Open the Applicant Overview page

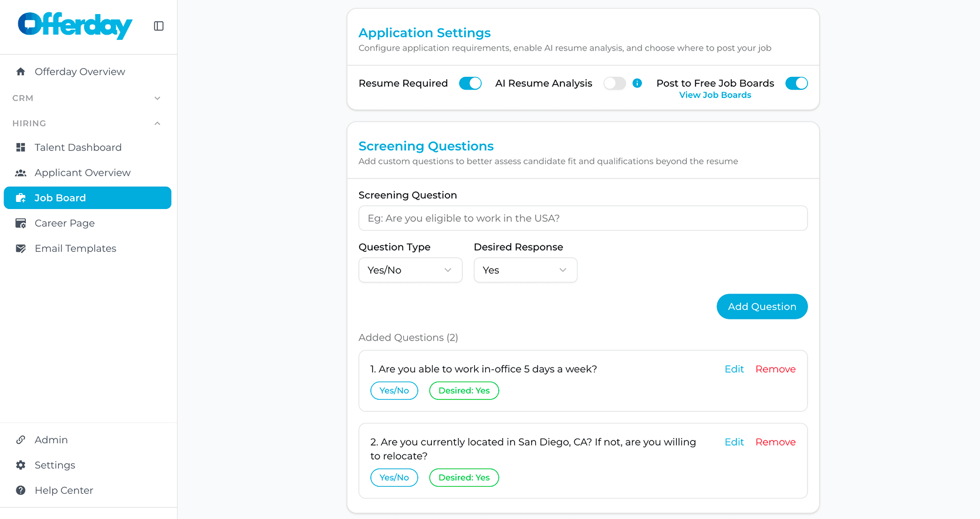coord(87,173)
